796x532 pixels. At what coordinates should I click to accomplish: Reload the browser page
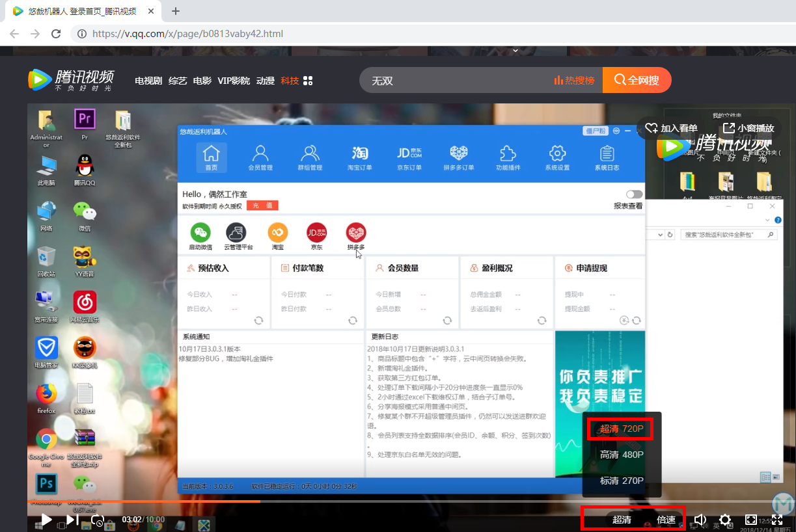click(56, 33)
